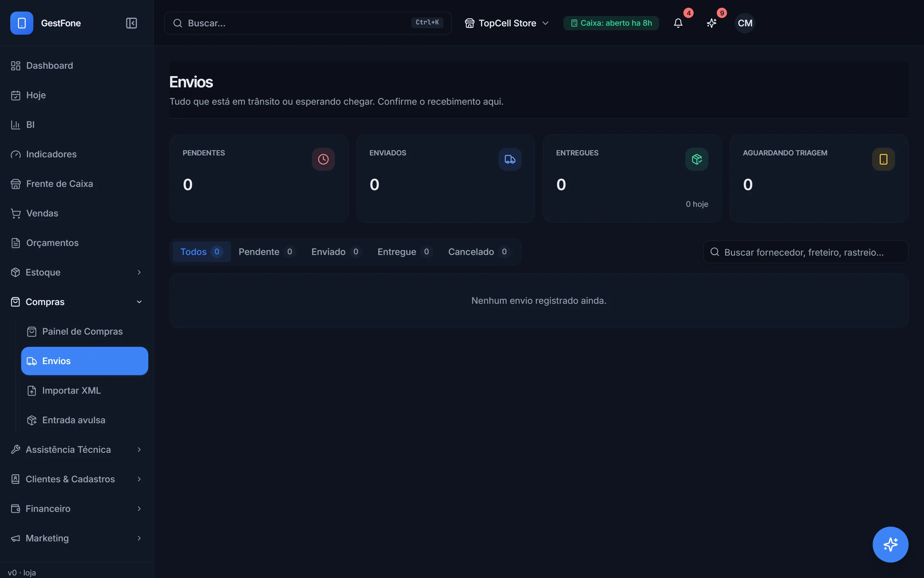Click the Aguardando Triagem summary card

coord(819,179)
